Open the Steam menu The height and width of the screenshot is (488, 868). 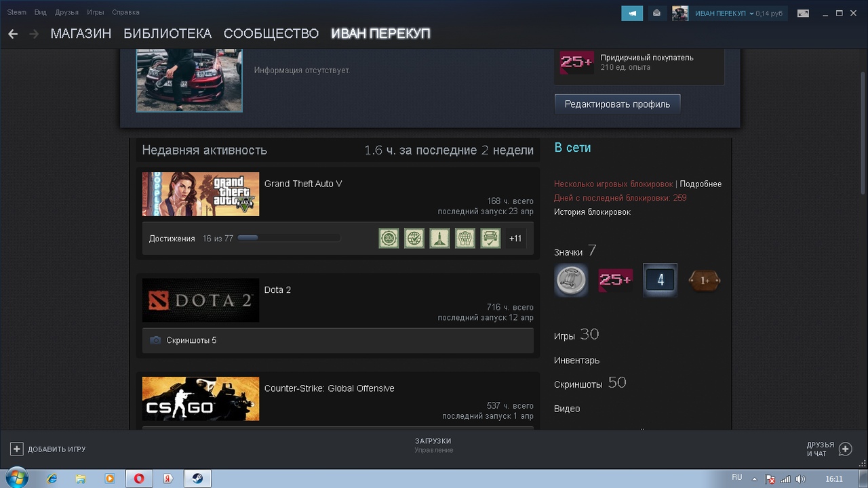[x=17, y=12]
